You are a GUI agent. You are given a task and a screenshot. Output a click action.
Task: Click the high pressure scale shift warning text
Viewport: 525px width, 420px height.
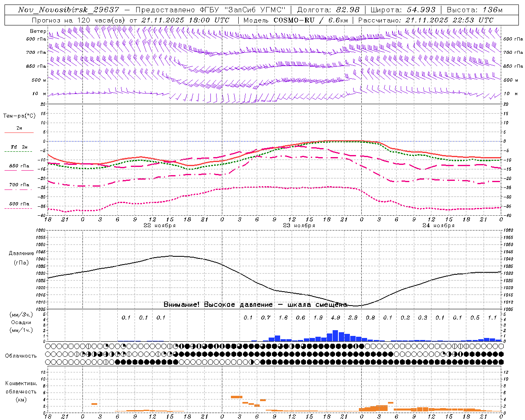click(x=256, y=304)
